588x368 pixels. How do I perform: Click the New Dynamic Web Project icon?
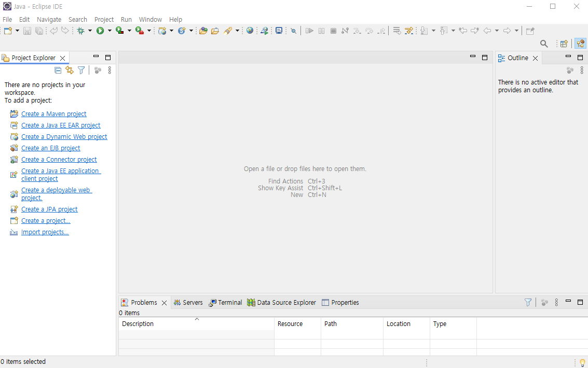pos(162,31)
